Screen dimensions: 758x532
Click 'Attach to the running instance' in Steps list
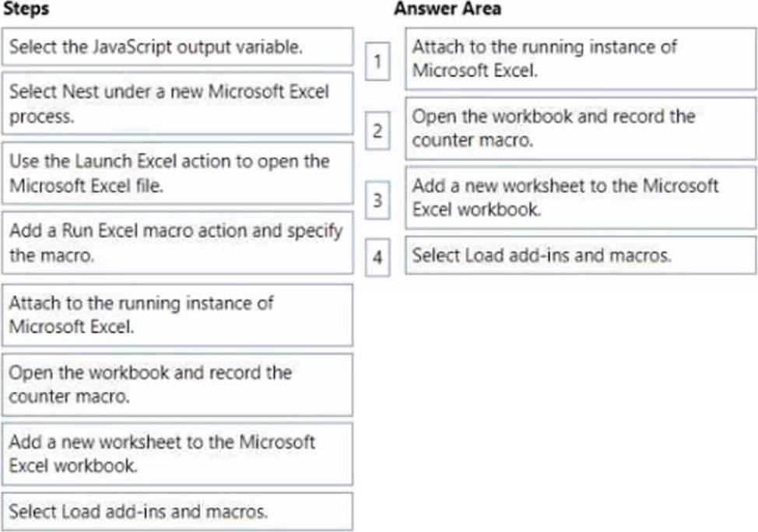(177, 313)
